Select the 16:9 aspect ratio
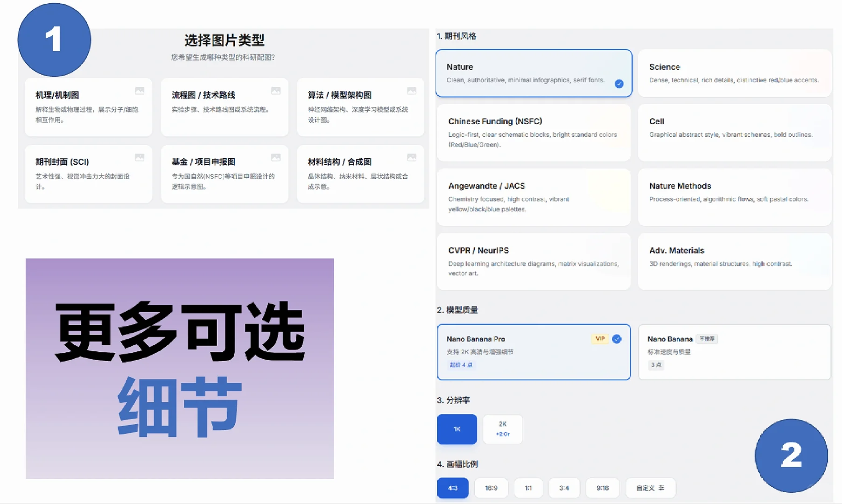The image size is (842, 504). pos(491,488)
